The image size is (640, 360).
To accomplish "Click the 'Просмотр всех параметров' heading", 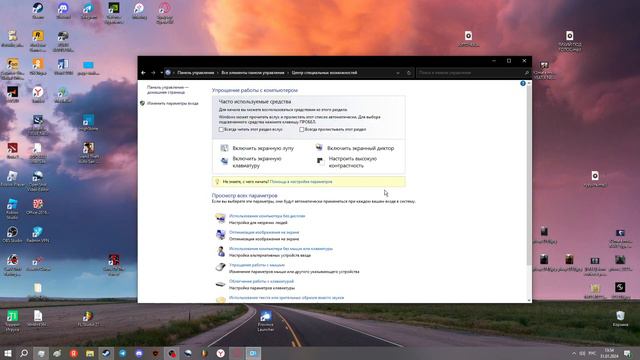I will [244, 195].
